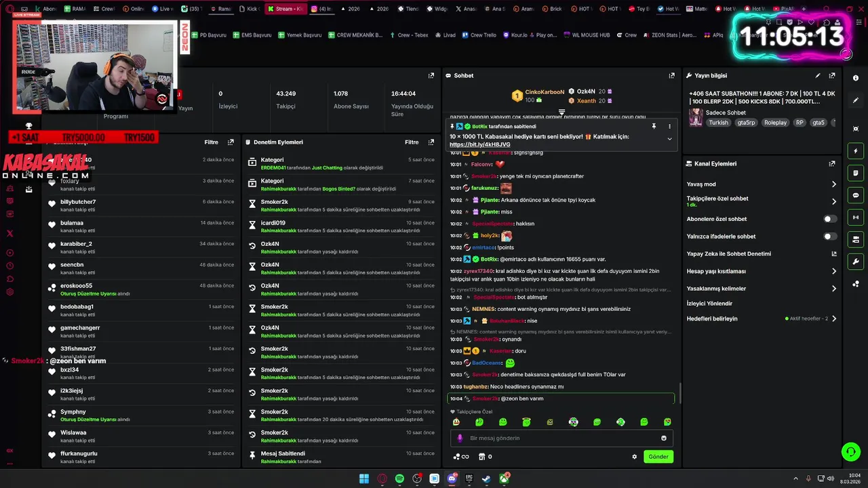
Task: Click the microphone icon in message box
Action: (460, 438)
